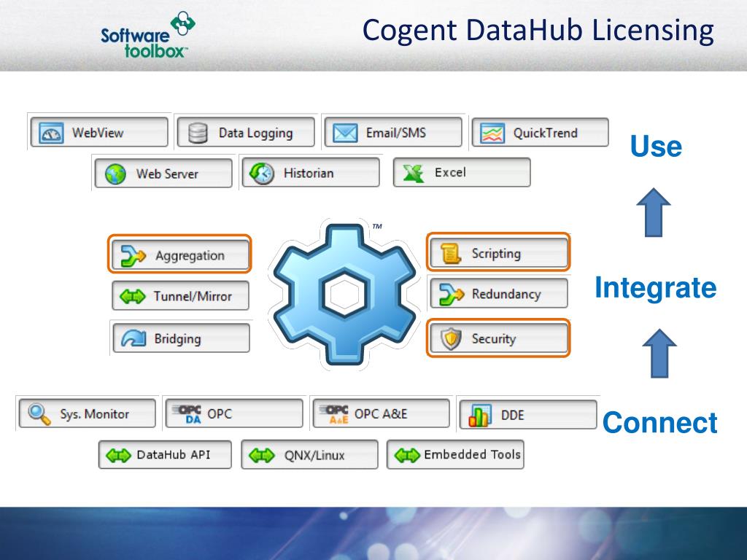Select the Web Server button

click(x=163, y=174)
